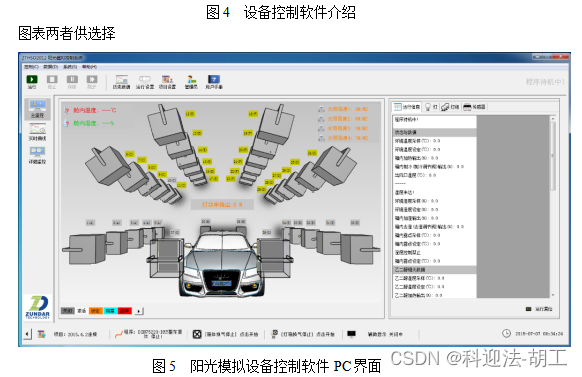Click the 乙二醇相关数据 section header row
The width and height of the screenshot is (582, 377).
click(434, 270)
